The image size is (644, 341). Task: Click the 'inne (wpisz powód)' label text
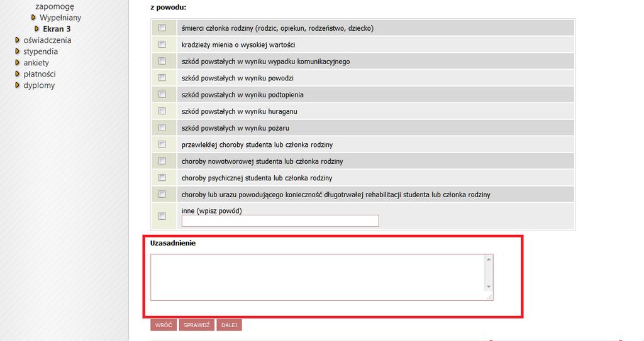[x=212, y=210]
